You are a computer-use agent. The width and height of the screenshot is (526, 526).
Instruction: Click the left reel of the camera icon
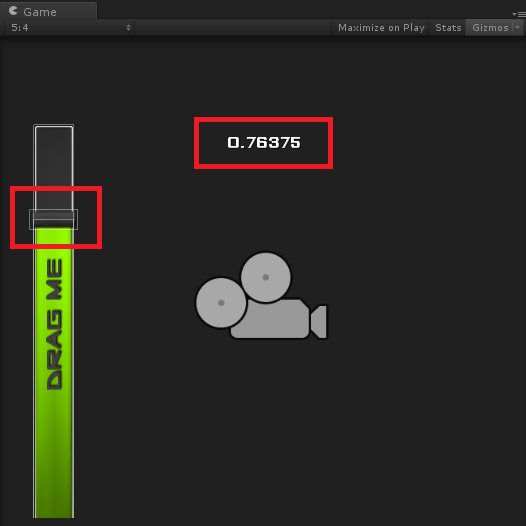[221, 303]
